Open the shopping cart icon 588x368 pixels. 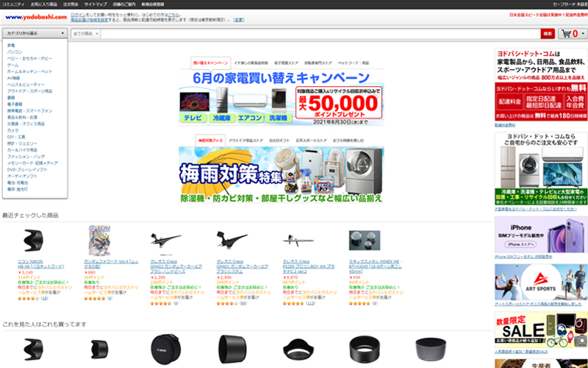click(x=567, y=34)
